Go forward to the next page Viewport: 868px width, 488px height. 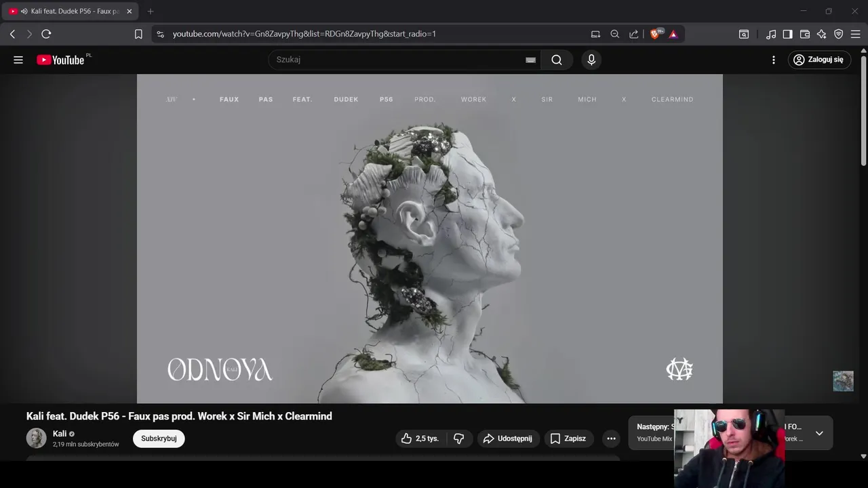click(29, 34)
